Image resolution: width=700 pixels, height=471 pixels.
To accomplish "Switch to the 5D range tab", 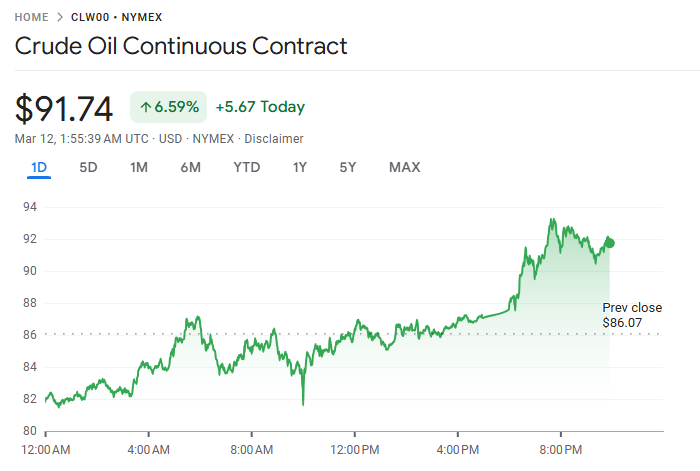I will [x=88, y=167].
